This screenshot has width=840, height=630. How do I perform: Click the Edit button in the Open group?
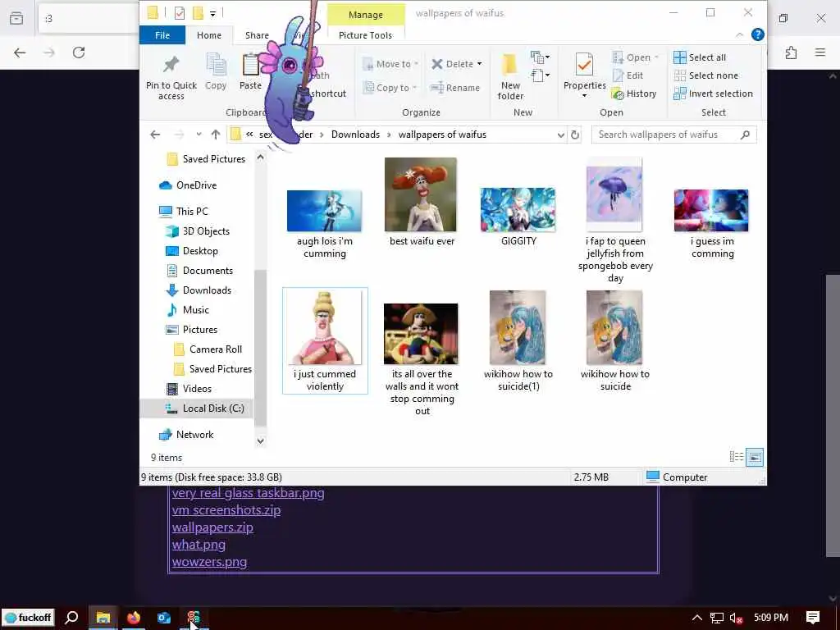click(x=628, y=75)
